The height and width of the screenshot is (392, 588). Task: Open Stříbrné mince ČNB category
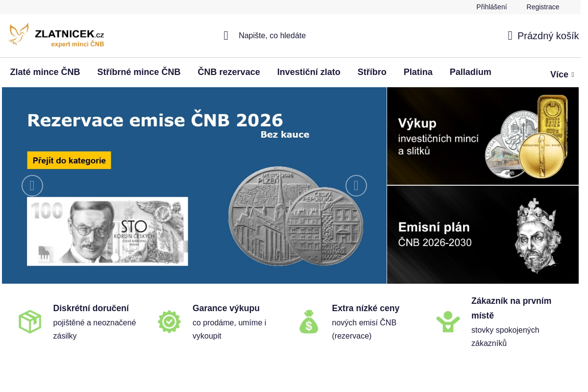(x=139, y=72)
